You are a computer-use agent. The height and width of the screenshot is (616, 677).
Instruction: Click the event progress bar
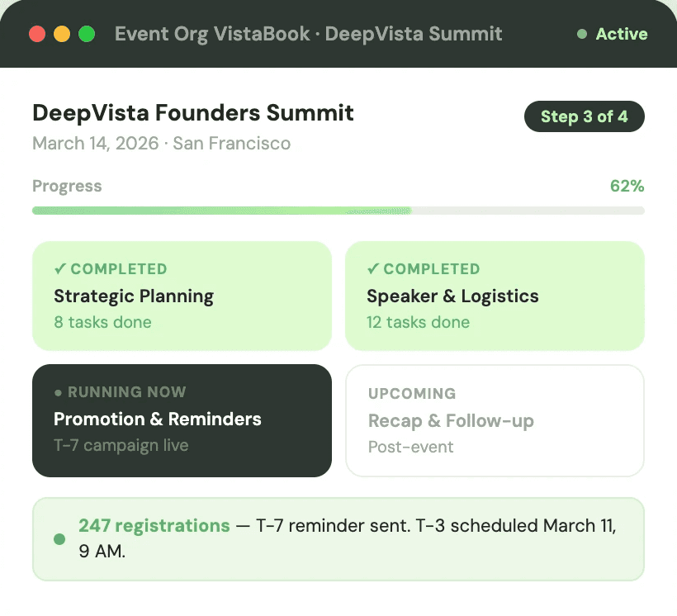pos(338,211)
